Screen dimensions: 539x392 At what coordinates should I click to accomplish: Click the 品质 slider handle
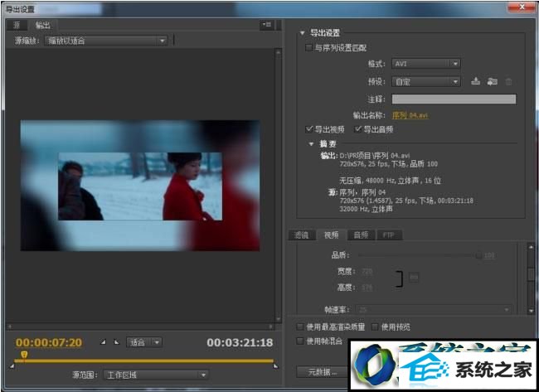pyautogui.click(x=478, y=255)
